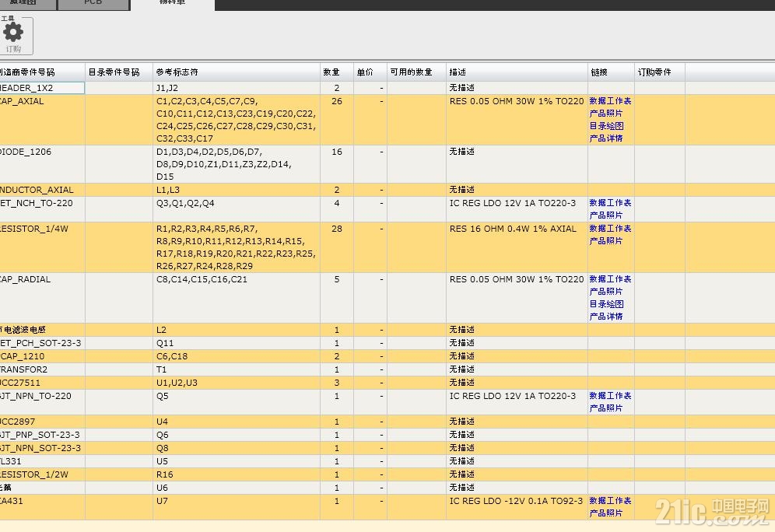
Task: Open 产品详情 link for CAP_RADIAL row
Action: (x=606, y=317)
